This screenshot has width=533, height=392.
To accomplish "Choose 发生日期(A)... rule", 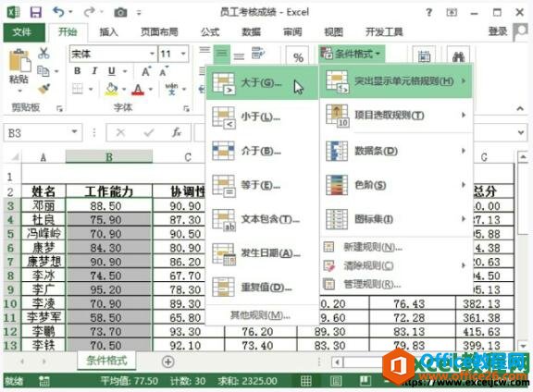I will pyautogui.click(x=262, y=253).
